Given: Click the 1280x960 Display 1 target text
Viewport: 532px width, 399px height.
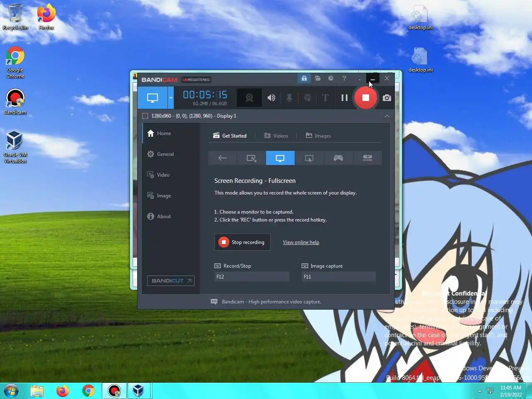Looking at the screenshot, I should (194, 116).
